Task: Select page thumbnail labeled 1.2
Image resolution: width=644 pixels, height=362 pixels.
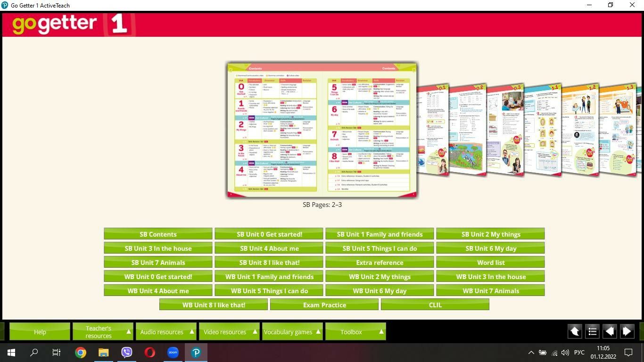Action: pyautogui.click(x=580, y=130)
